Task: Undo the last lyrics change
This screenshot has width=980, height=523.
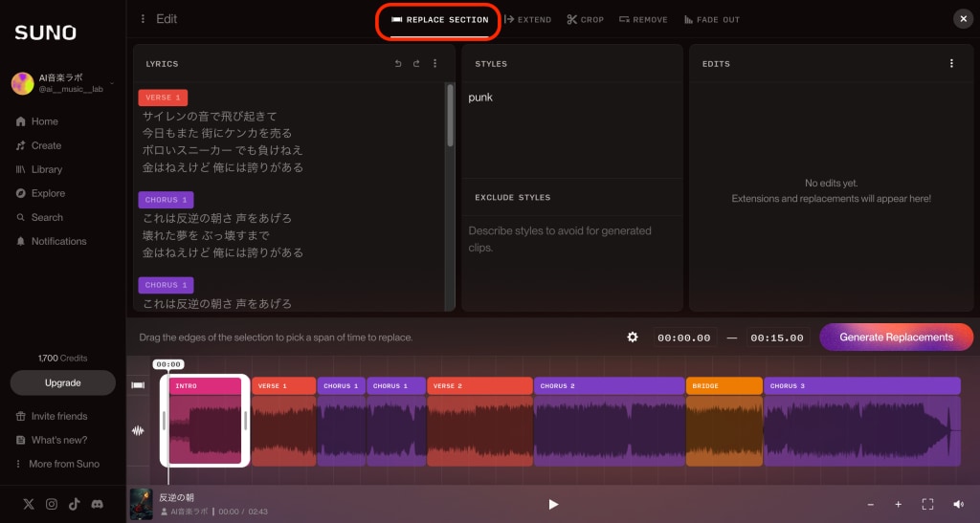Action: coord(398,64)
